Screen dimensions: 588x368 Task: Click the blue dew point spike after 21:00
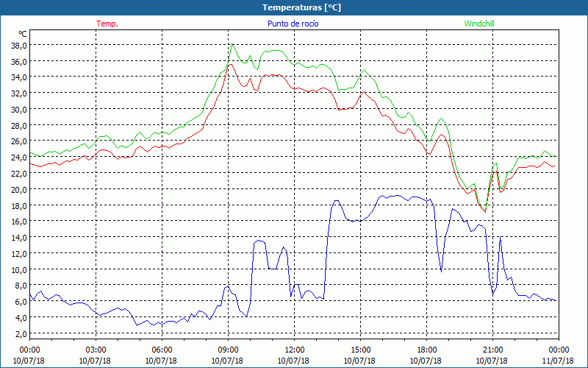[x=501, y=236]
